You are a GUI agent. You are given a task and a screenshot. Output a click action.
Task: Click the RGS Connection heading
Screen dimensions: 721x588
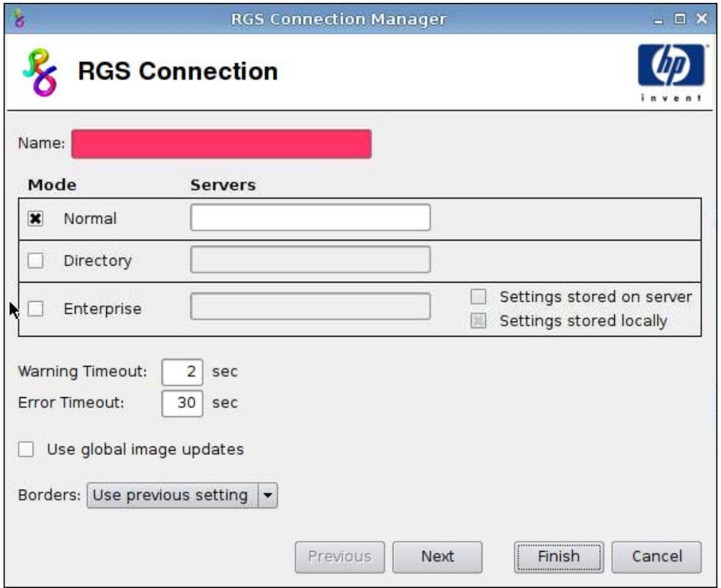177,72
